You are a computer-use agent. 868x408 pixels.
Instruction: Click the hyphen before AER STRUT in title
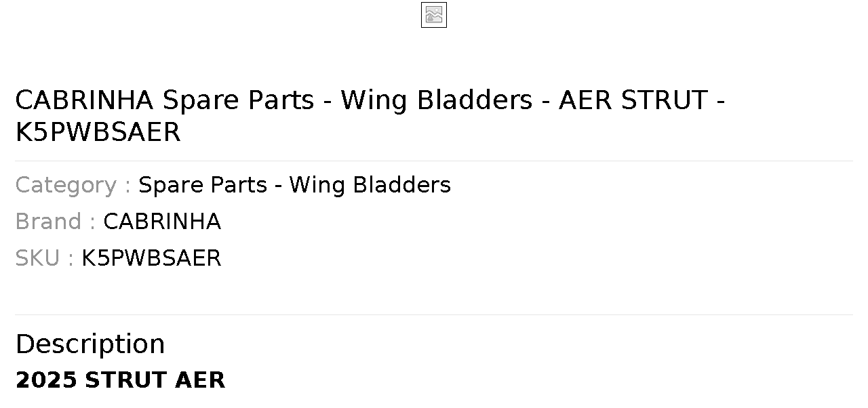(546, 102)
